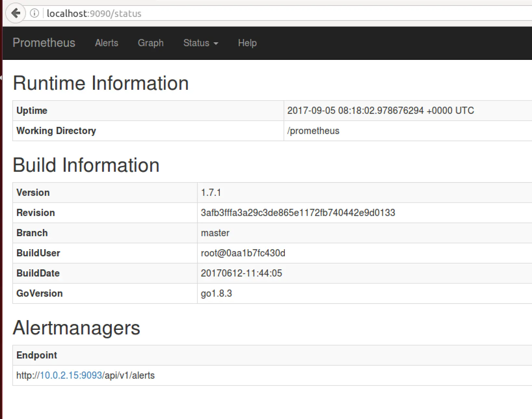Click the GoVersion go1.8.3 value
The width and height of the screenshot is (532, 419).
[x=216, y=293]
